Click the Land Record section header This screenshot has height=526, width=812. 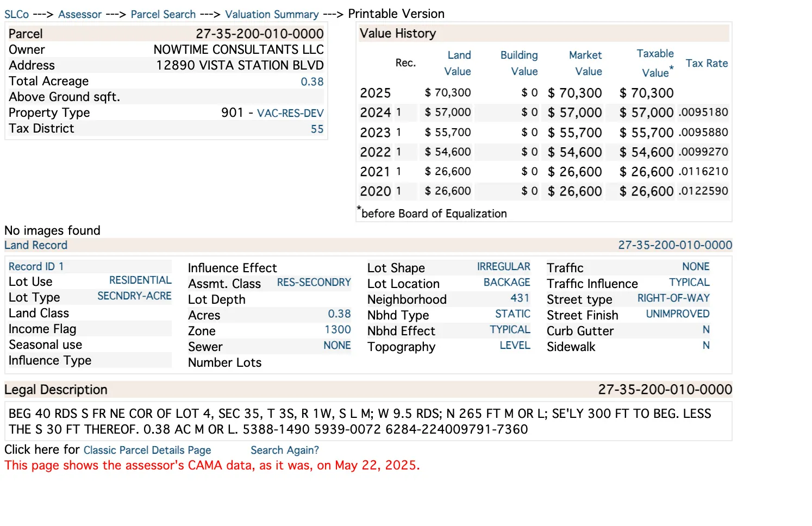point(35,245)
